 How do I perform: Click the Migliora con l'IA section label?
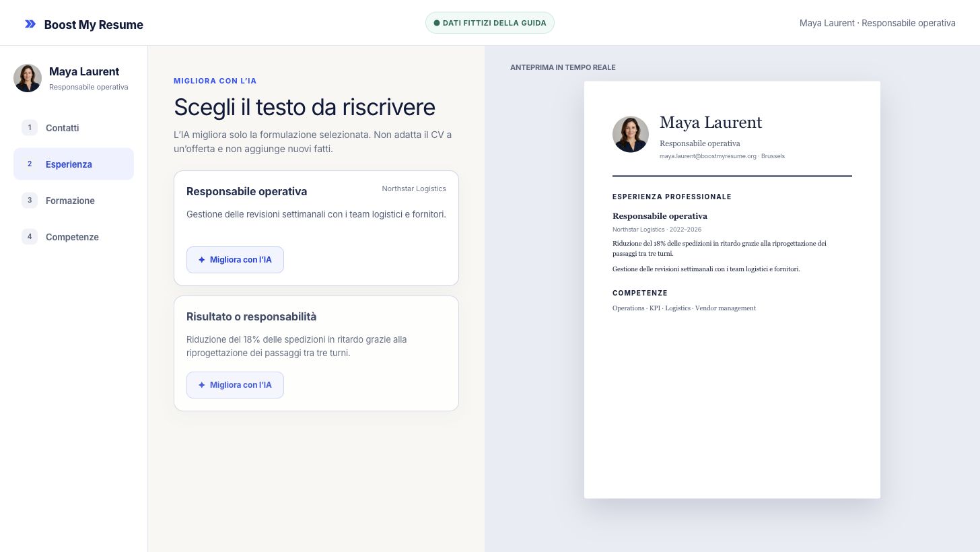pos(215,81)
